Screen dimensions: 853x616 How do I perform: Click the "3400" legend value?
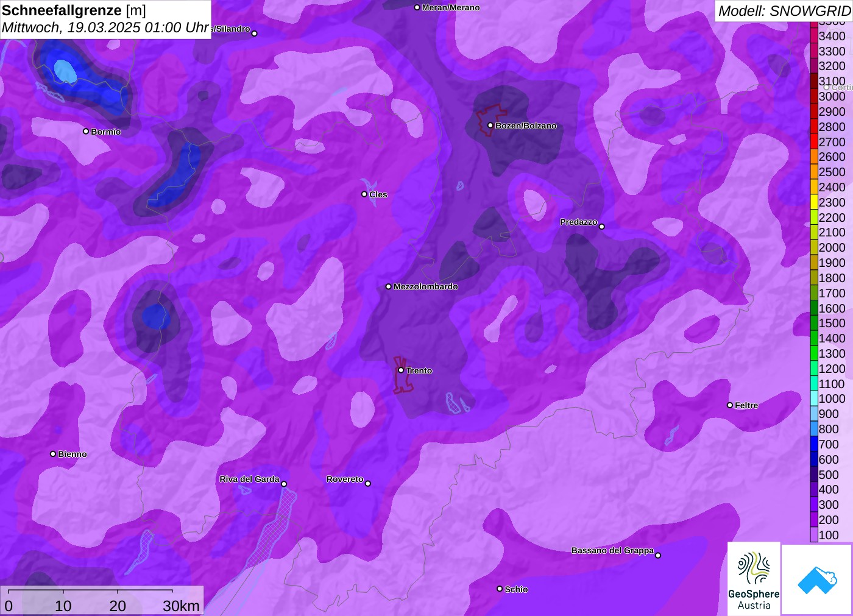click(832, 36)
